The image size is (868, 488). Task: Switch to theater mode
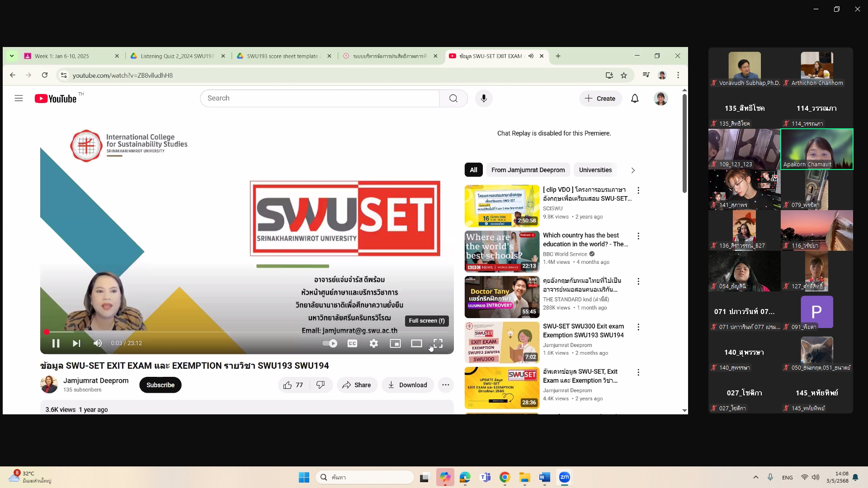[416, 343]
